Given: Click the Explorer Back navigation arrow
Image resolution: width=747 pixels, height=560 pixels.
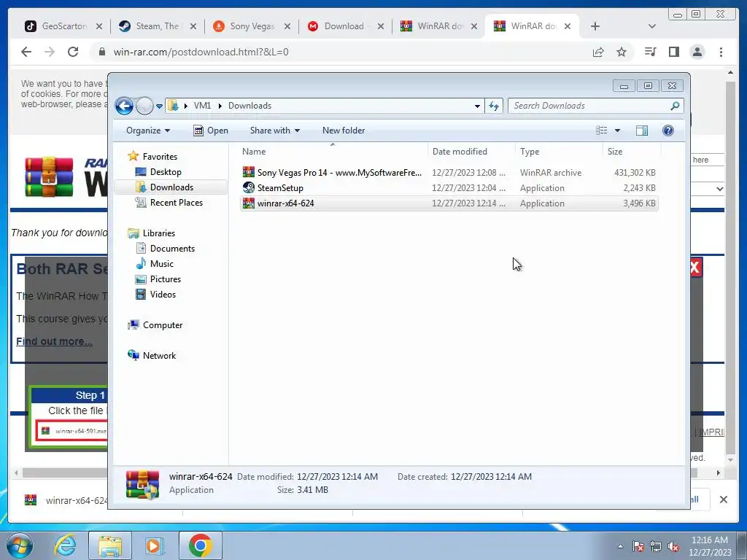Looking at the screenshot, I should point(124,106).
